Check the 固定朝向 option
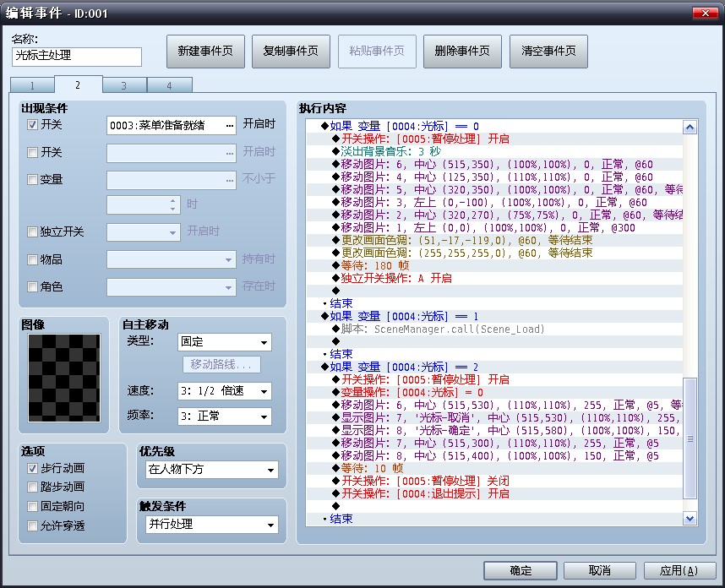Screen dimensions: 725x588 32,506
